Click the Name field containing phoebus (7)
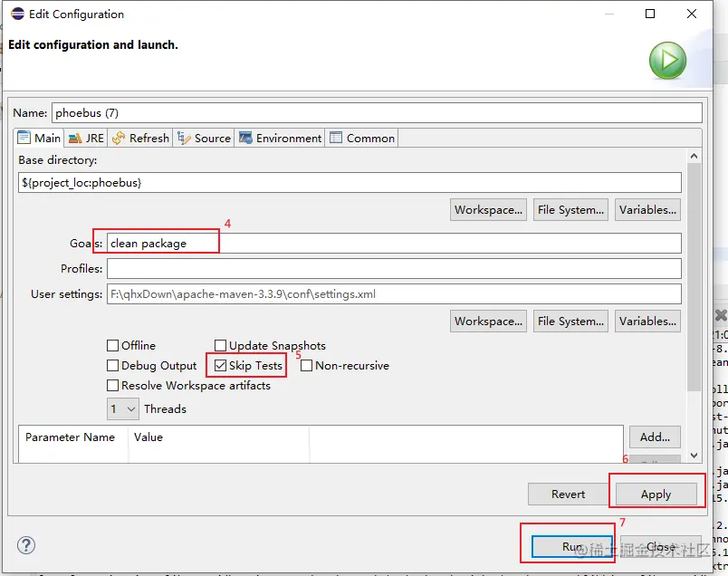Screen dimensions: 728x576 377,113
